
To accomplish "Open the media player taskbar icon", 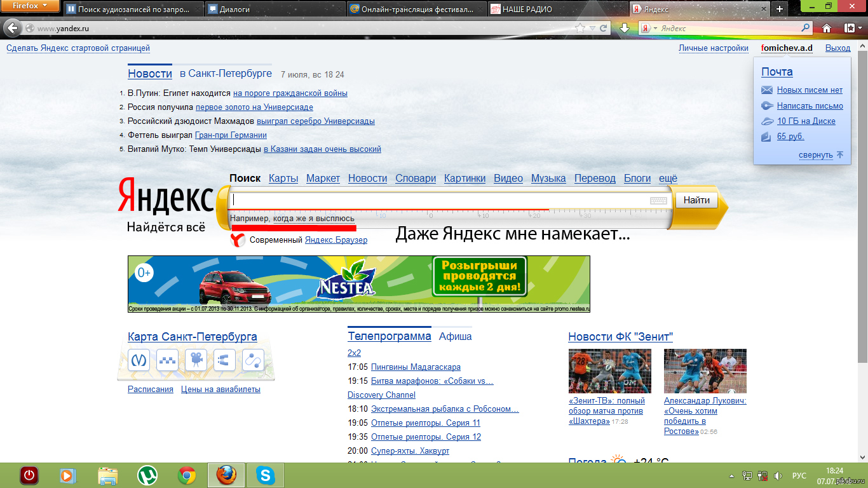I will point(67,475).
